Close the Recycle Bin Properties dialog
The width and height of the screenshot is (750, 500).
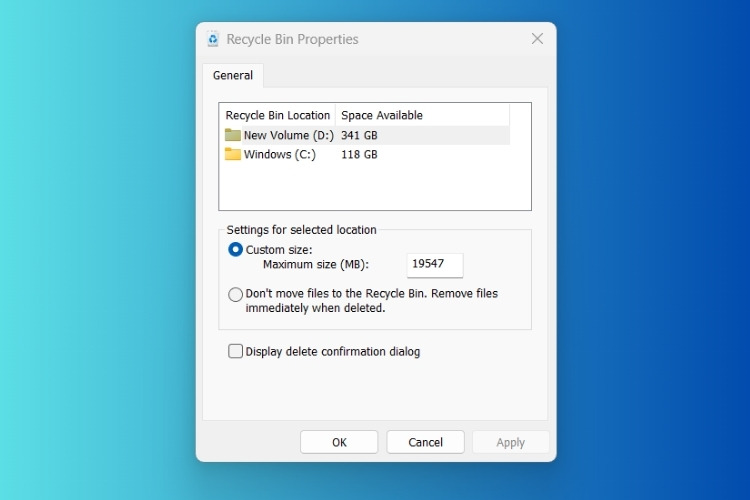(x=537, y=39)
